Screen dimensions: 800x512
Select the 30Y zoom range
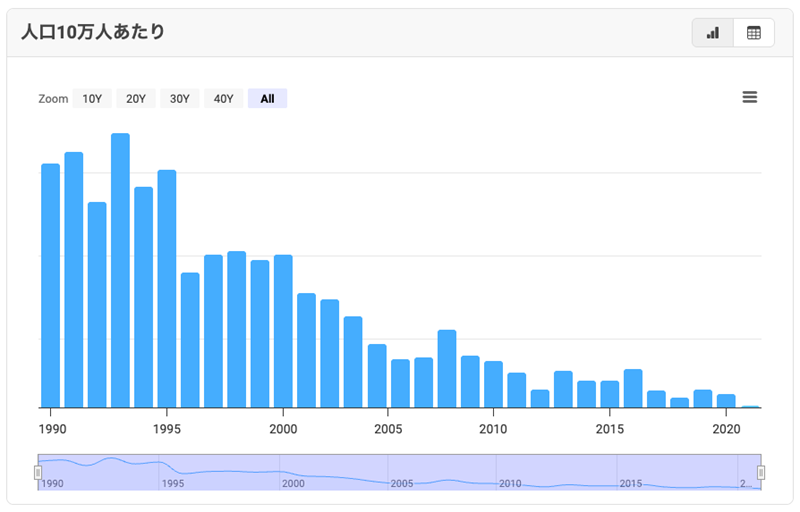pyautogui.click(x=180, y=98)
